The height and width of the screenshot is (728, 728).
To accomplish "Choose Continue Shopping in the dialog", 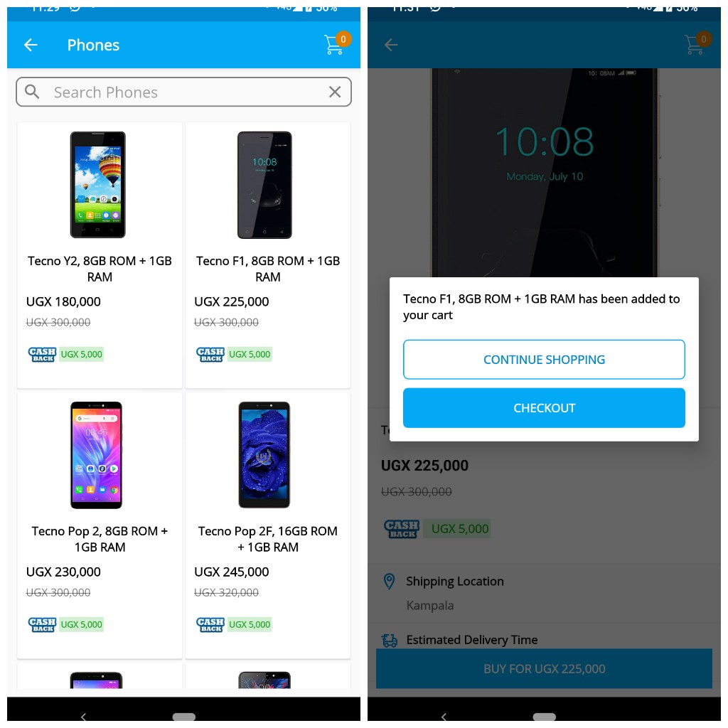I will pos(544,359).
